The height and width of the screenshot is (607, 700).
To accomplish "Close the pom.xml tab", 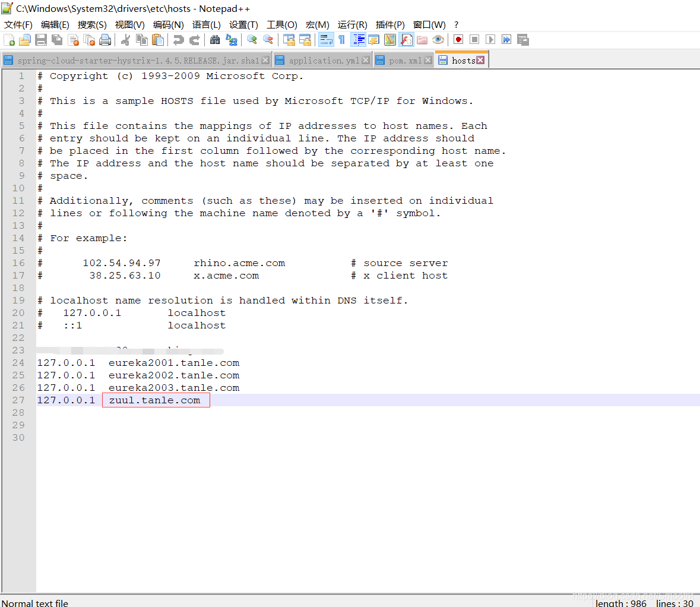I will 428,61.
